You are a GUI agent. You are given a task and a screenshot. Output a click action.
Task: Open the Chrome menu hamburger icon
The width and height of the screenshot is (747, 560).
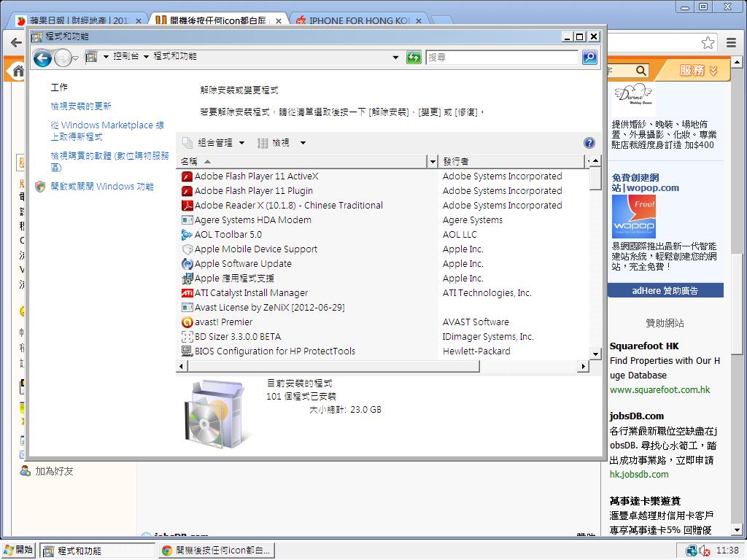coord(731,43)
